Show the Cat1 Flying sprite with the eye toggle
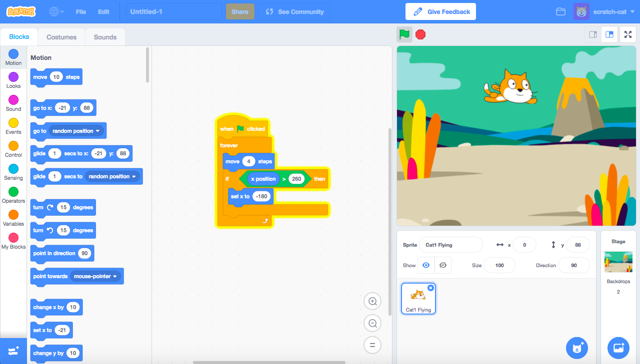This screenshot has height=364, width=640. 426,265
